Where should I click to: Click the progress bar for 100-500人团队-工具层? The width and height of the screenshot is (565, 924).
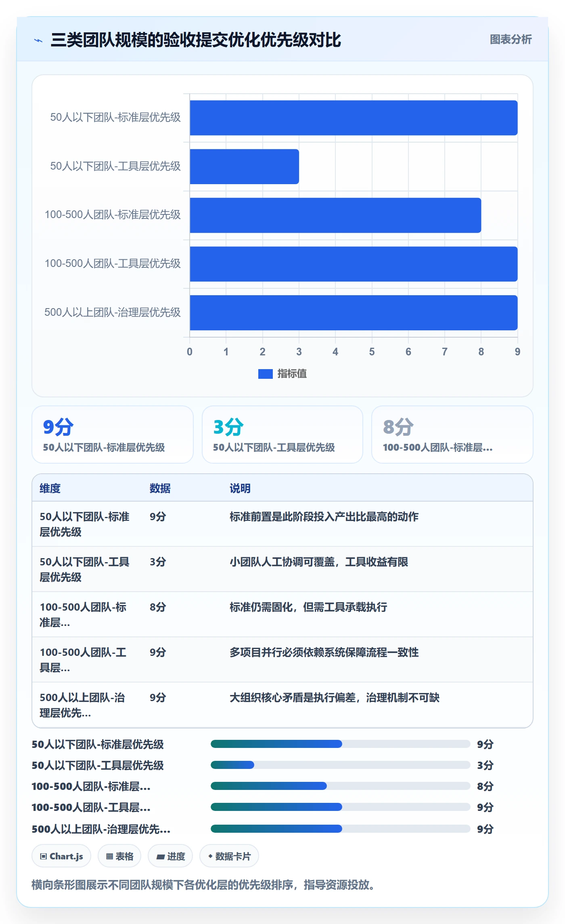point(341,807)
